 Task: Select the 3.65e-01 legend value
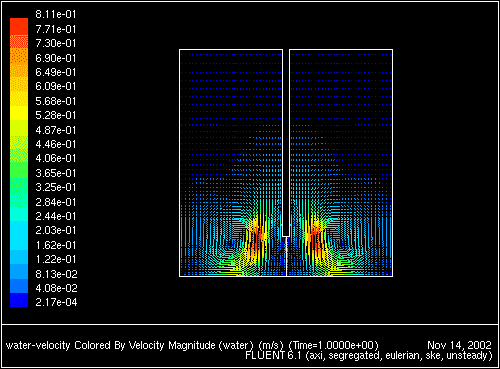tap(56, 173)
